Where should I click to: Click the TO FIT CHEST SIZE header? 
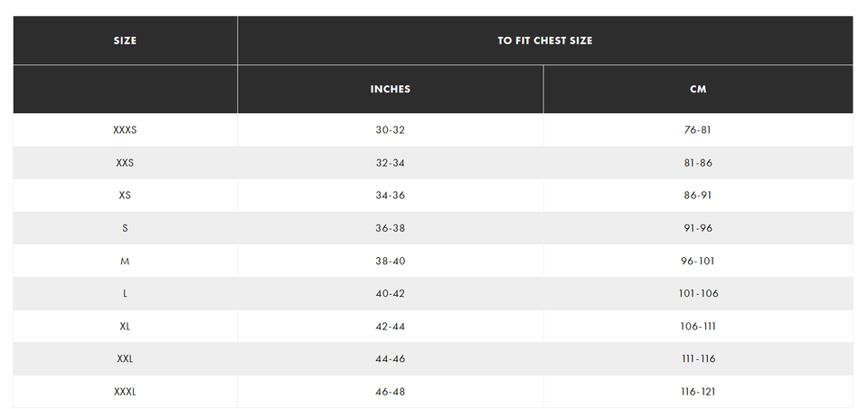click(x=544, y=41)
